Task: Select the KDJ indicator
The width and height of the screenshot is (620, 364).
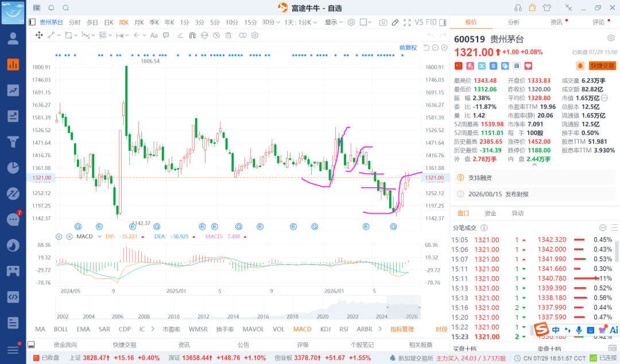Action: click(x=325, y=329)
